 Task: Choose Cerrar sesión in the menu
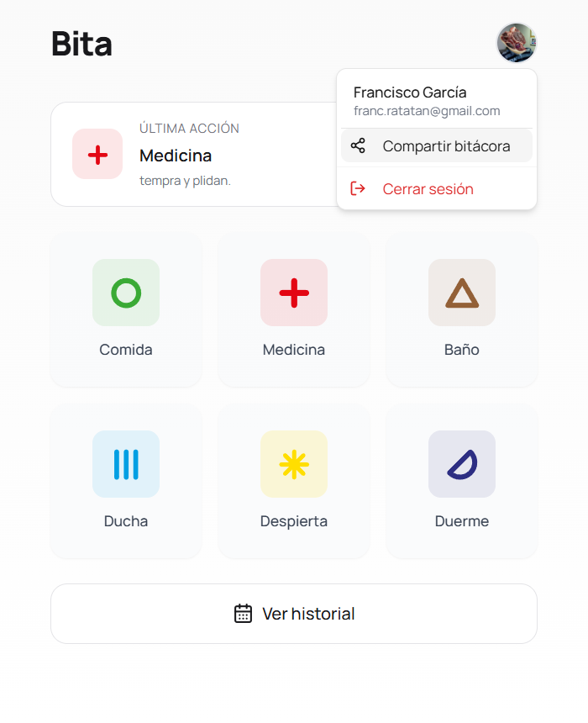click(428, 189)
